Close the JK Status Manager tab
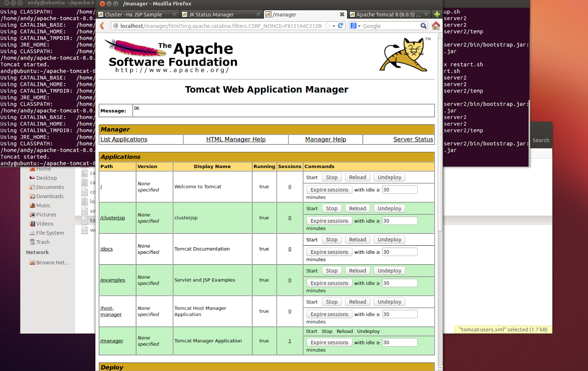 tap(258, 14)
